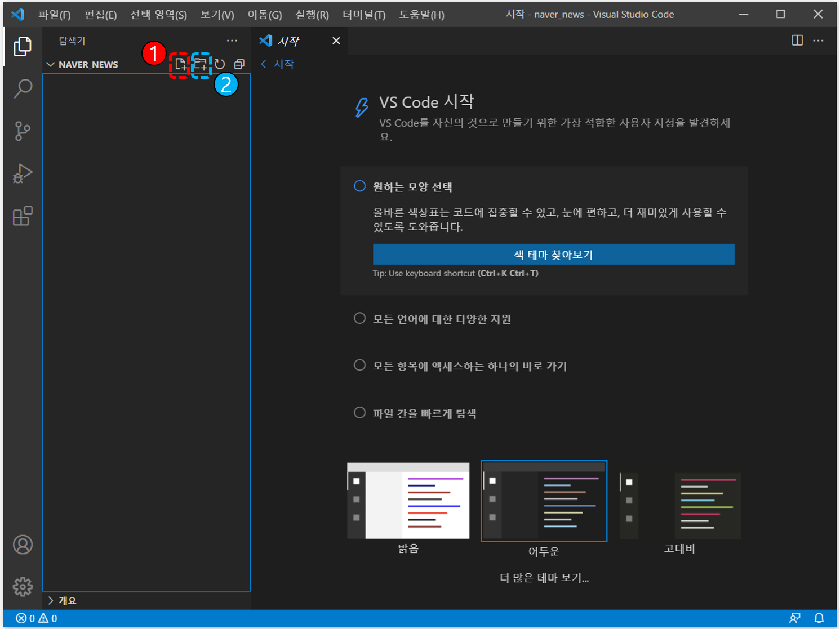
Task: Click the 탐색기 panel title
Action: 72,41
